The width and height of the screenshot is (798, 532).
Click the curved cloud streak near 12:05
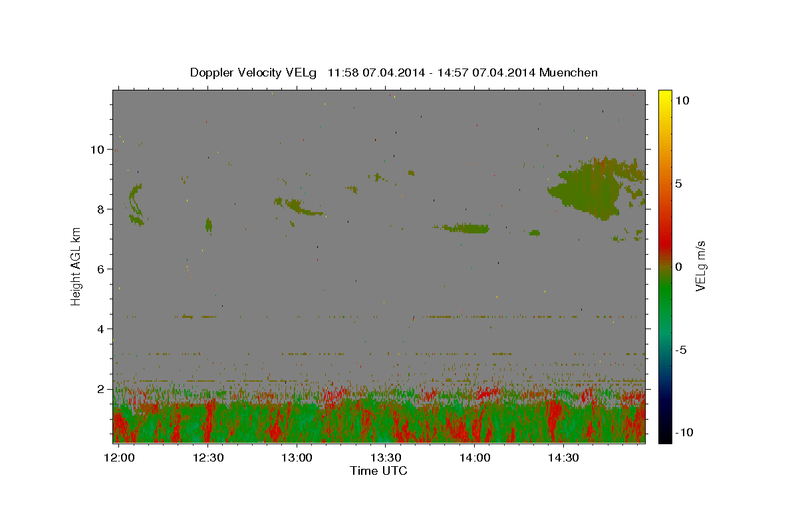136,205
